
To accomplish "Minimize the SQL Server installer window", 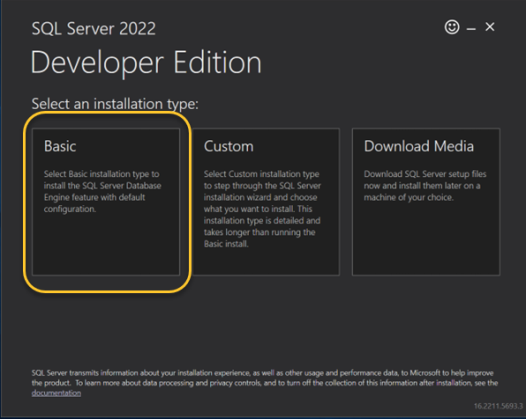I will (471, 29).
